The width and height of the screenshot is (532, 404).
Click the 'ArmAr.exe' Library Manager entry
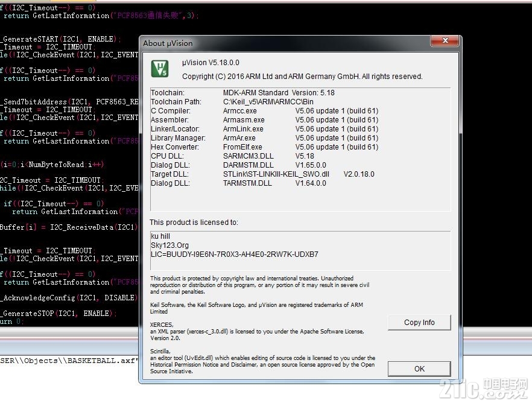pos(239,138)
